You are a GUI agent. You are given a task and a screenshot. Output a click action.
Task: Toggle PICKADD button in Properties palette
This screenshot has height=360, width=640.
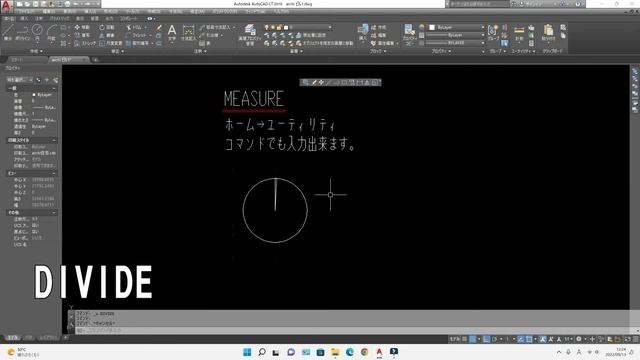(39, 80)
